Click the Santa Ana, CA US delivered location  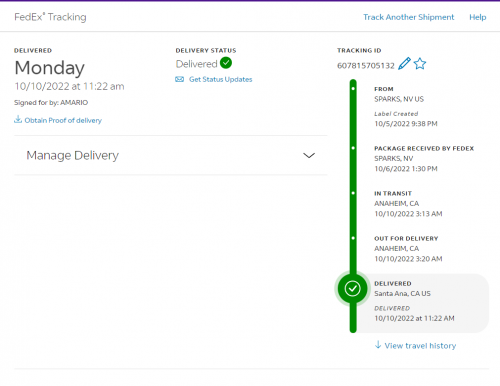(402, 294)
